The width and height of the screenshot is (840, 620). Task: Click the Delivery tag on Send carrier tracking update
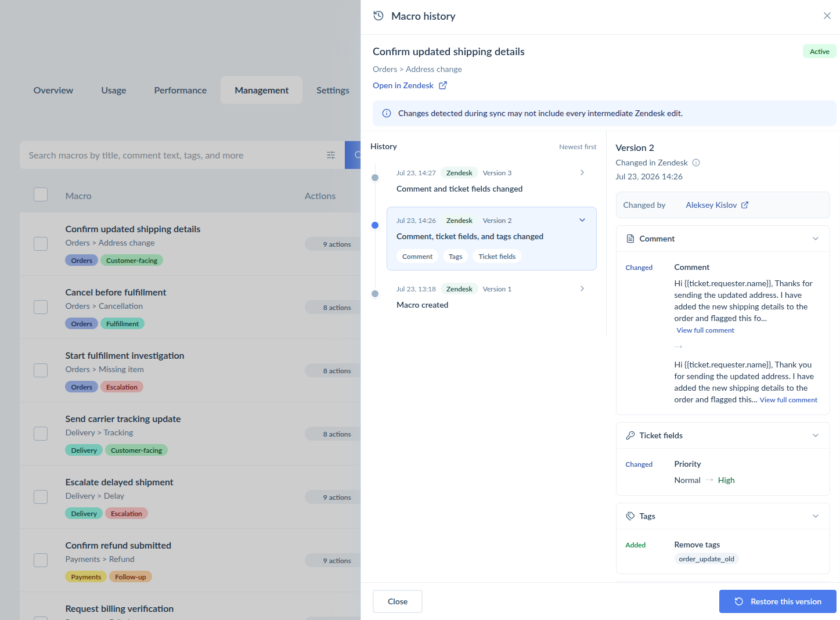point(84,450)
